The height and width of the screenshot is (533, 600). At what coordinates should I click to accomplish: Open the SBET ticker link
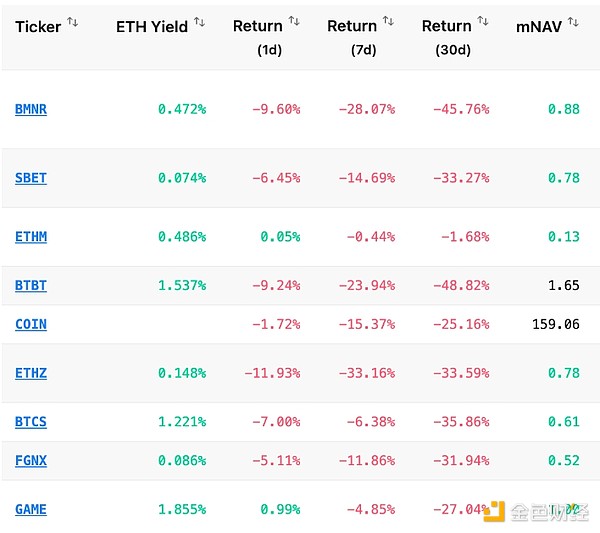(31, 178)
